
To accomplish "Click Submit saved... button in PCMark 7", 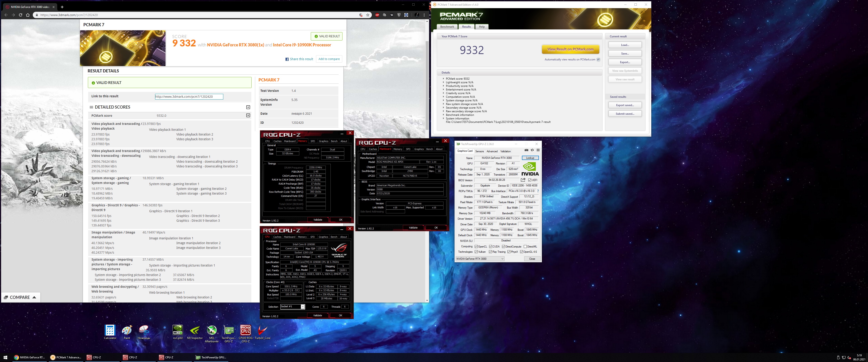I will pyautogui.click(x=625, y=114).
